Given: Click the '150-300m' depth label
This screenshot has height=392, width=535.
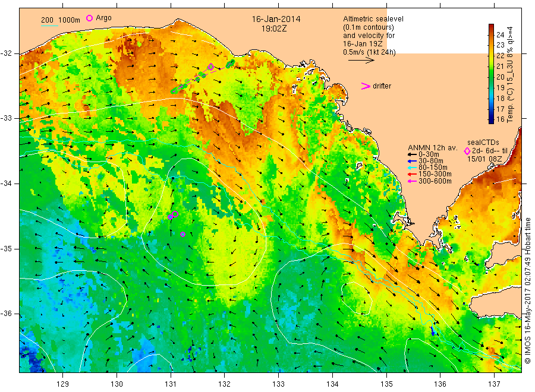Looking at the screenshot, I should point(435,174).
